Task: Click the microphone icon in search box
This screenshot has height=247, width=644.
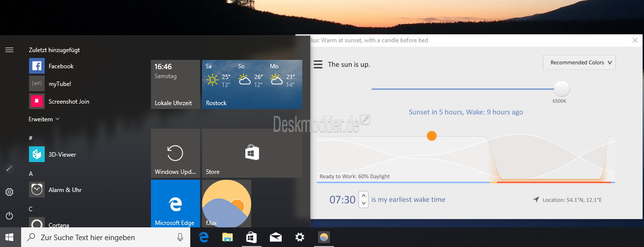Action: (x=180, y=237)
